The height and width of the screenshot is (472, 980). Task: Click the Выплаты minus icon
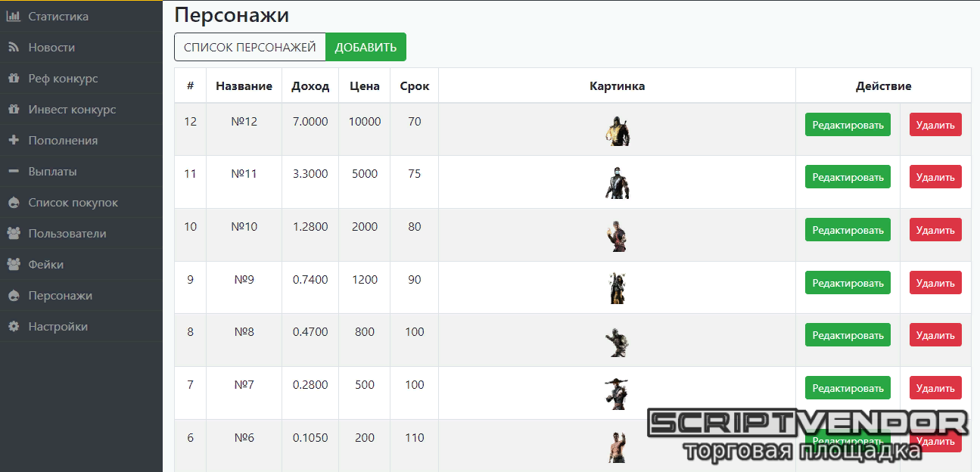pos(13,171)
